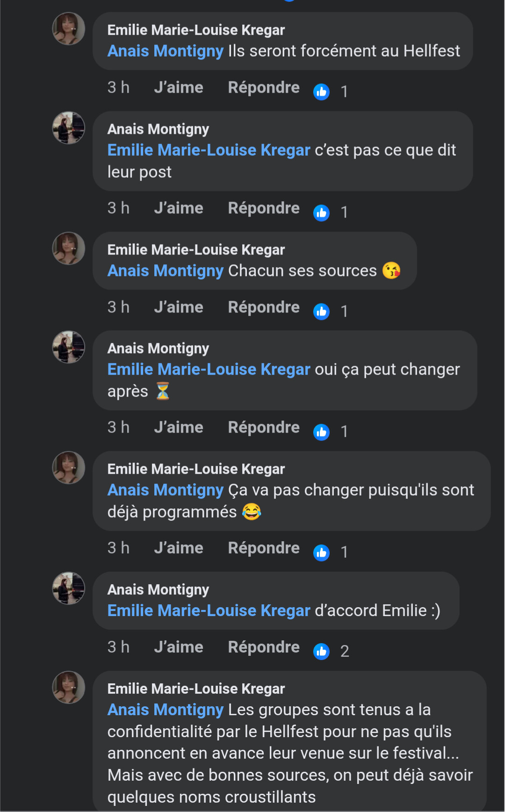
Task: Open Anais's profile picture beside the 'leur post' comment
Action: (x=68, y=128)
